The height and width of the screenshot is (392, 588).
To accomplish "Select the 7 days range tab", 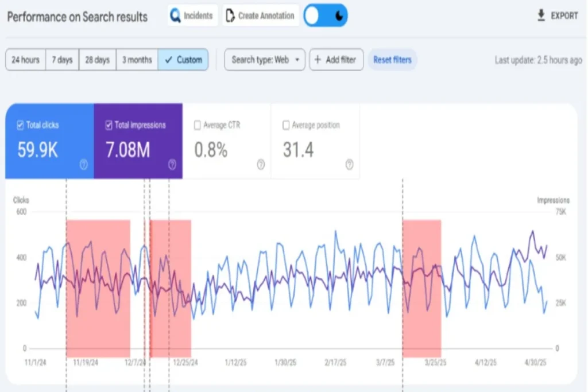I will (x=62, y=60).
